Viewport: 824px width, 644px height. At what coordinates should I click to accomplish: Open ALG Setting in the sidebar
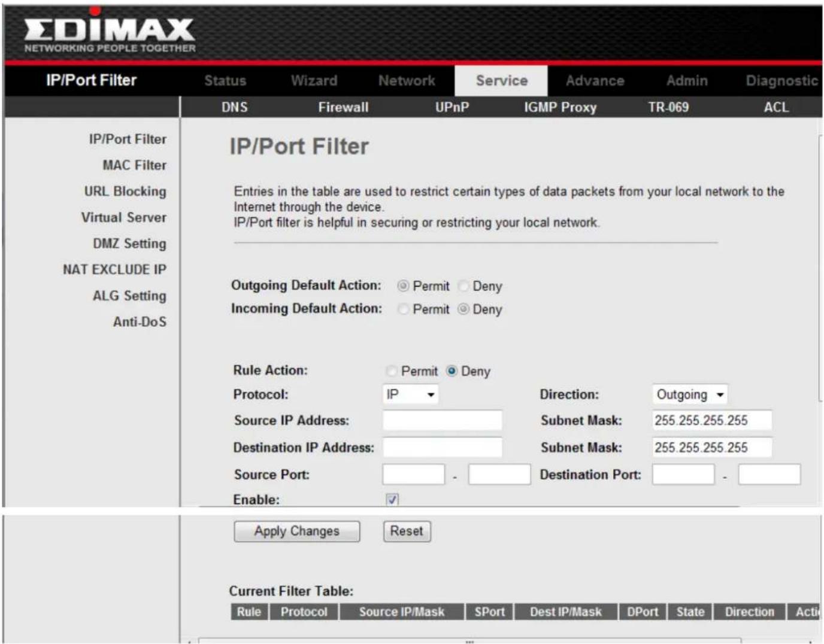click(129, 296)
